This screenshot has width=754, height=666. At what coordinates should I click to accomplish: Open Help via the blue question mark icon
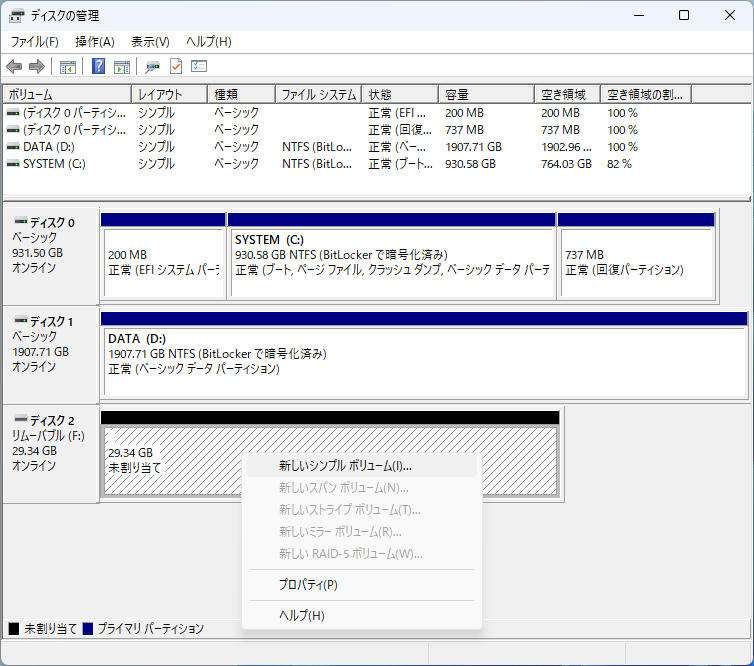pyautogui.click(x=99, y=67)
